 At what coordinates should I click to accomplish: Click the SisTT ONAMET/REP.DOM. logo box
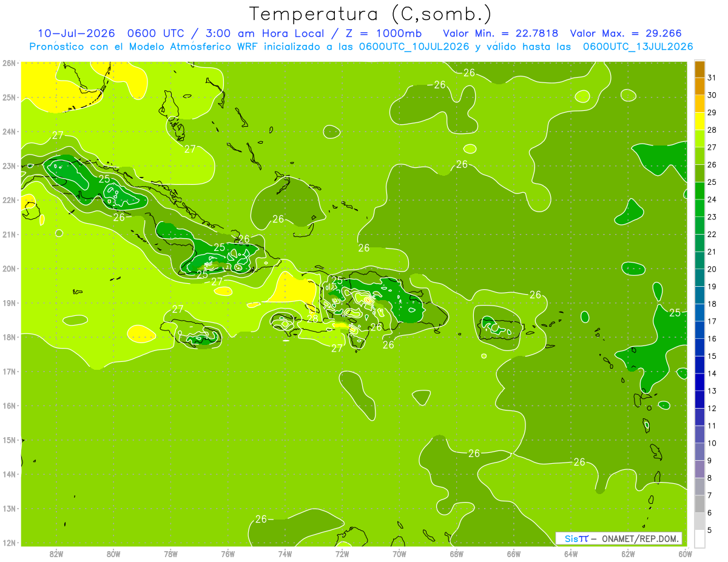coord(619,538)
